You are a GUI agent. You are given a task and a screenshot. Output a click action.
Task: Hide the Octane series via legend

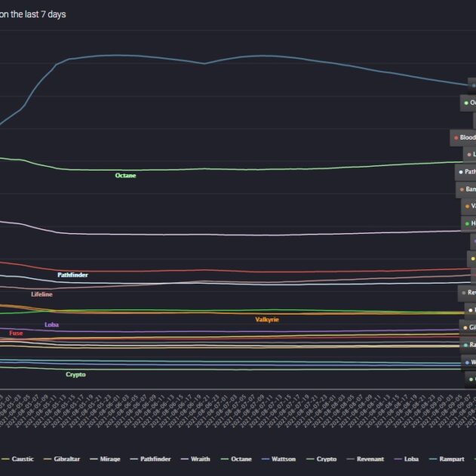[x=236, y=459]
